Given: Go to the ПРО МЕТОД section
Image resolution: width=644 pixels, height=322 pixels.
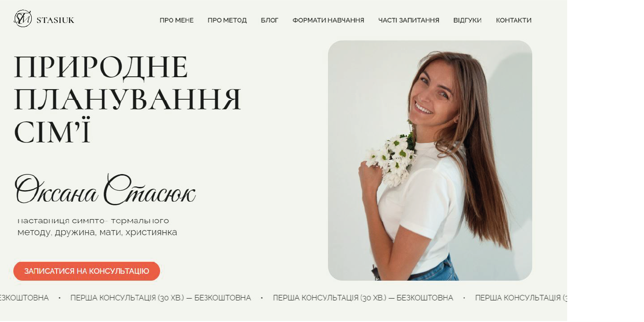Looking at the screenshot, I should point(227,20).
